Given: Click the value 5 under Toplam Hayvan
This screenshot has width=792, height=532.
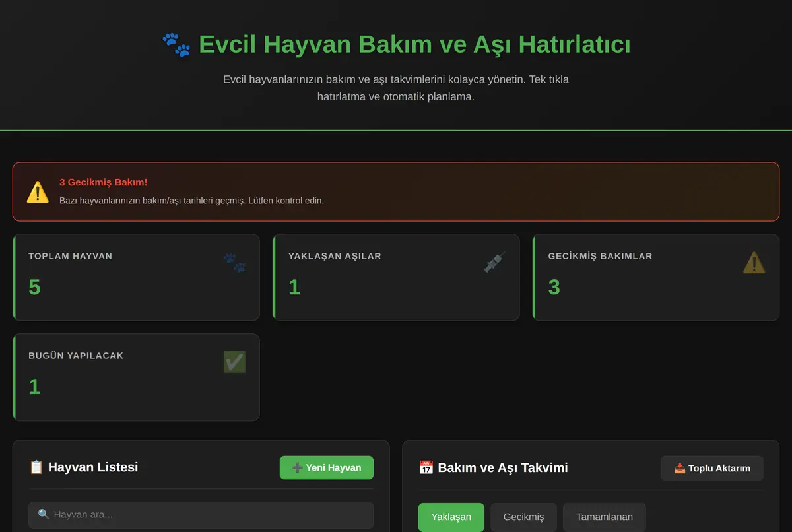Looking at the screenshot, I should click(34, 287).
